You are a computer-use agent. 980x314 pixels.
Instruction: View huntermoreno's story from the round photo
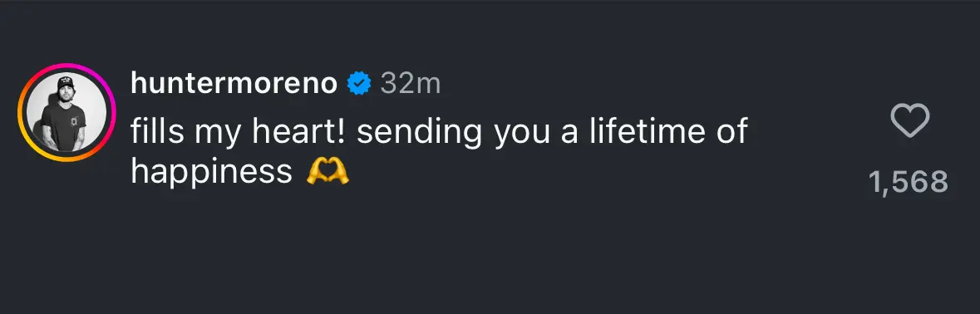67,113
